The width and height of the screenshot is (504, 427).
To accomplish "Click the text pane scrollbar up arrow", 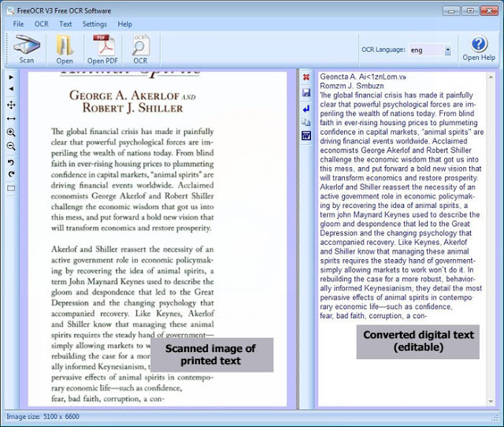I will (x=491, y=77).
